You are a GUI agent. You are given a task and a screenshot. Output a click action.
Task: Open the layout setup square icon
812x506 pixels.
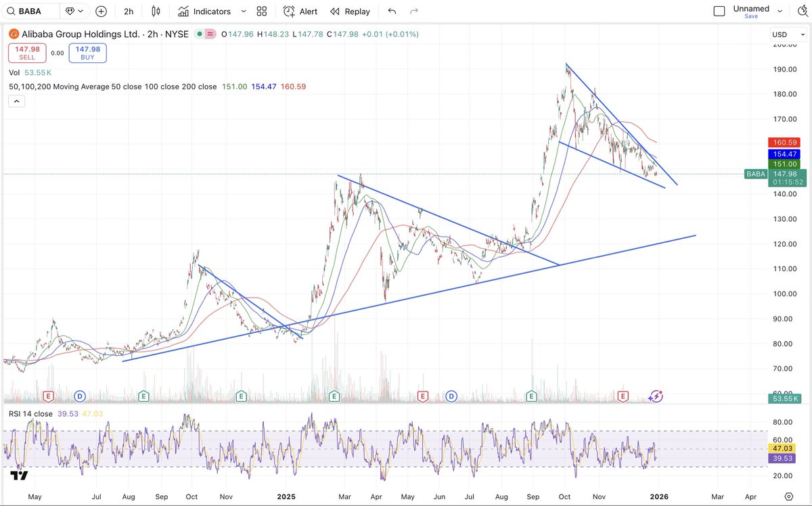[719, 11]
